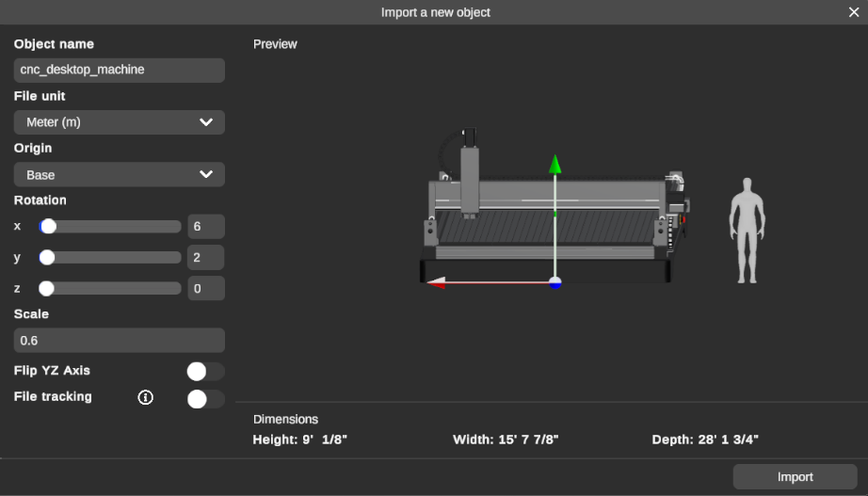
Task: Click the chevron on Meter (m) dropdown
Action: point(207,122)
